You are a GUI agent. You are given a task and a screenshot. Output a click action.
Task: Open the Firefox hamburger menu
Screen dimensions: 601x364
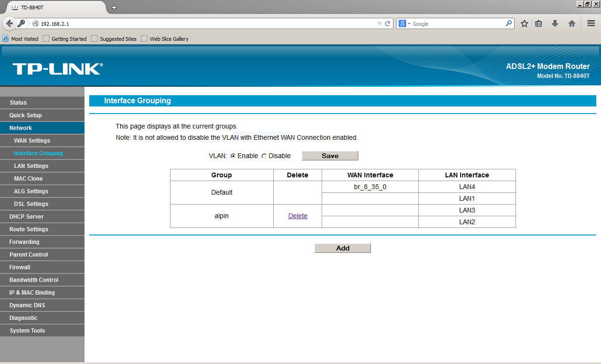pyautogui.click(x=591, y=23)
